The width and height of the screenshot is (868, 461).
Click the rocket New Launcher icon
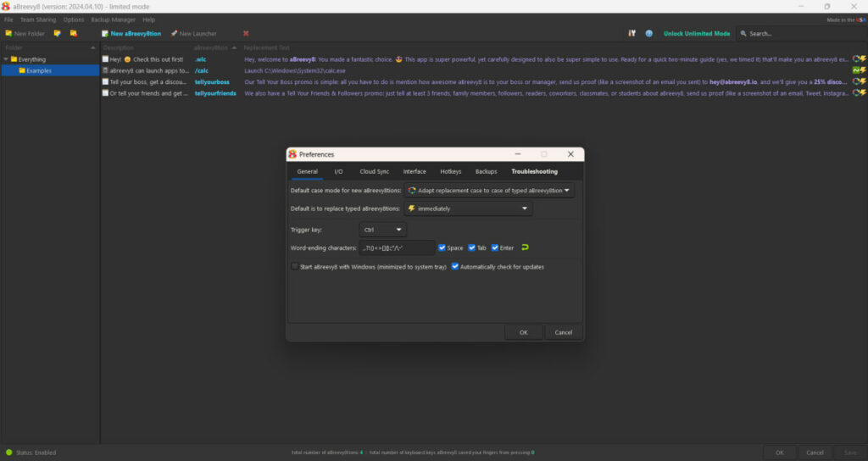click(x=174, y=33)
